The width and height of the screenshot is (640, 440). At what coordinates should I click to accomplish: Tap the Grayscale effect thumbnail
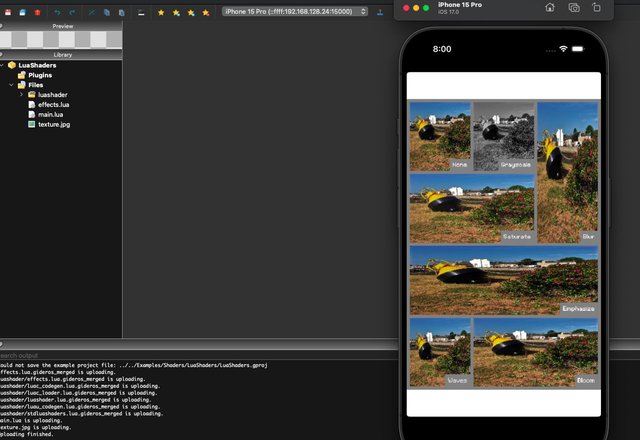coord(504,136)
